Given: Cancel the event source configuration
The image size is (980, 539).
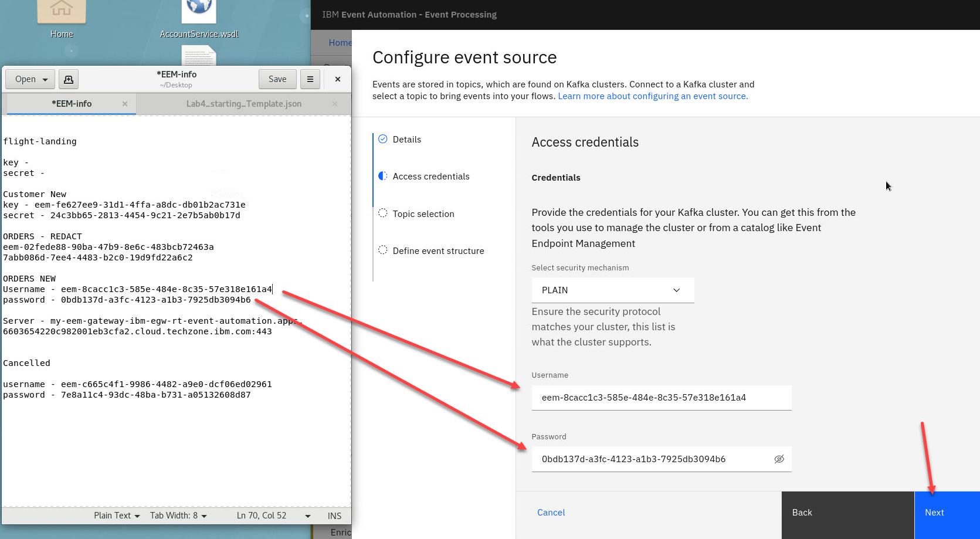Looking at the screenshot, I should (551, 513).
